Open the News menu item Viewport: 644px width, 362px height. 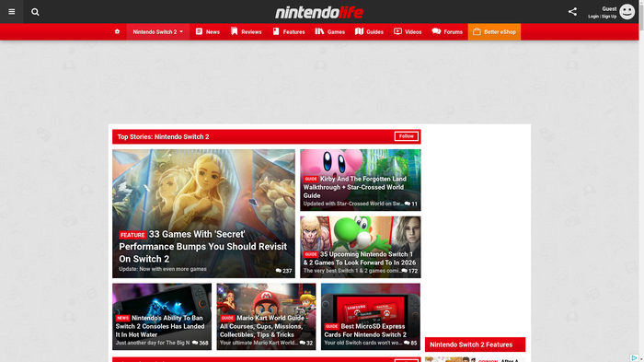[x=207, y=31]
